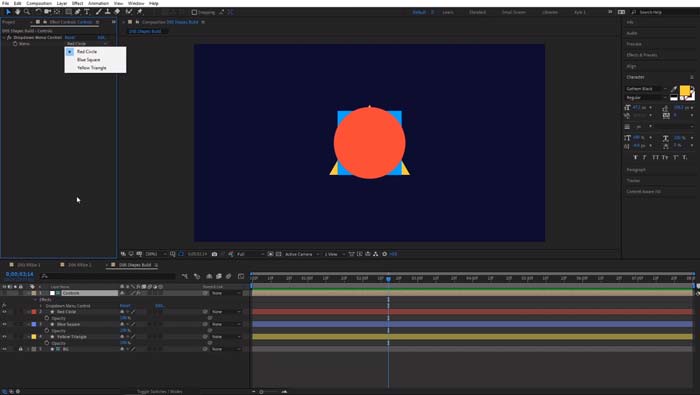Click the eyedropper in Character panel
This screenshot has width=700, height=395.
(x=674, y=89)
